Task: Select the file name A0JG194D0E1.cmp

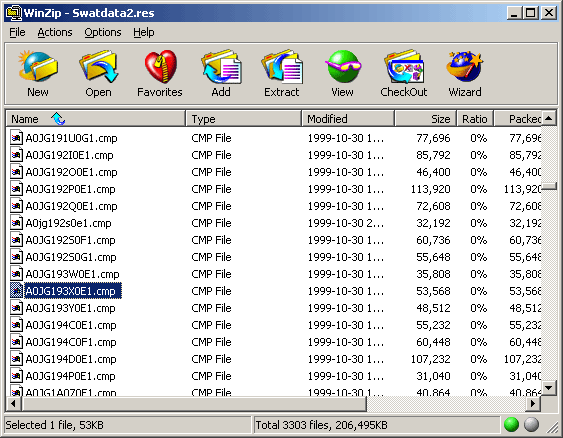Action: pos(71,359)
